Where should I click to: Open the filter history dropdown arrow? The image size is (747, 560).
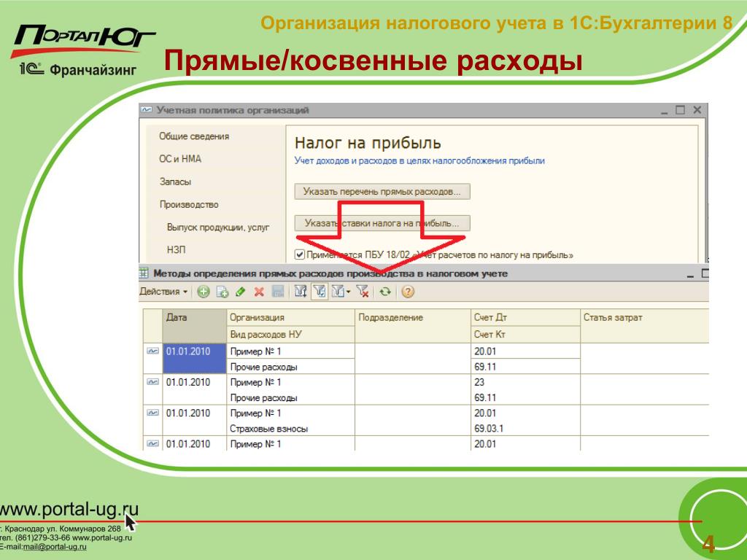[349, 292]
